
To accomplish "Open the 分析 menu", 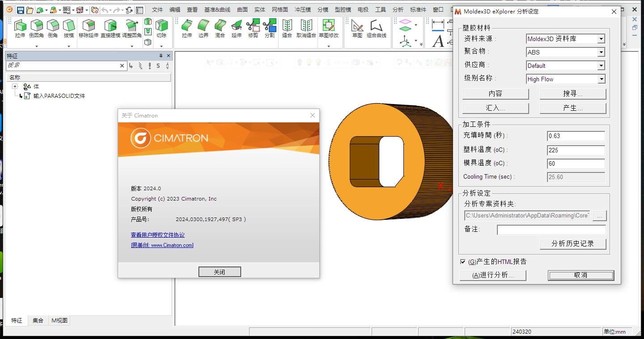I will (x=398, y=10).
